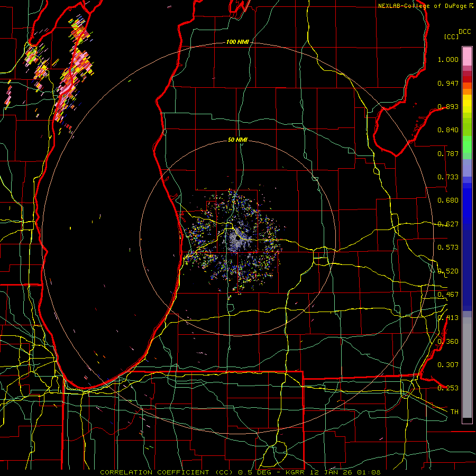476x476 pixels.
Task: Click the 0.307 legend value
Action: (x=448, y=365)
